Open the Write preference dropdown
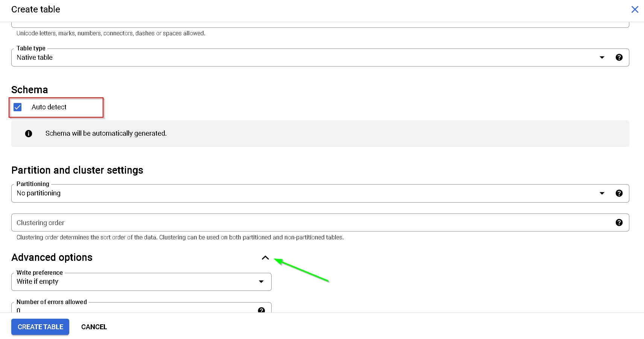 click(141, 281)
